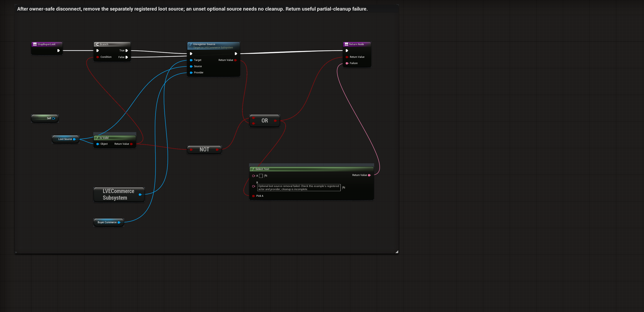Click the comment box title text

[x=192, y=9]
